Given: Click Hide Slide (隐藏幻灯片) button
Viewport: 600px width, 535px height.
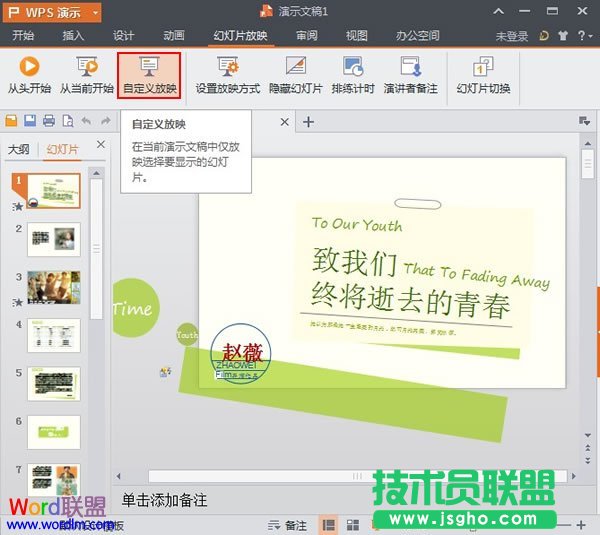Looking at the screenshot, I should click(295, 76).
